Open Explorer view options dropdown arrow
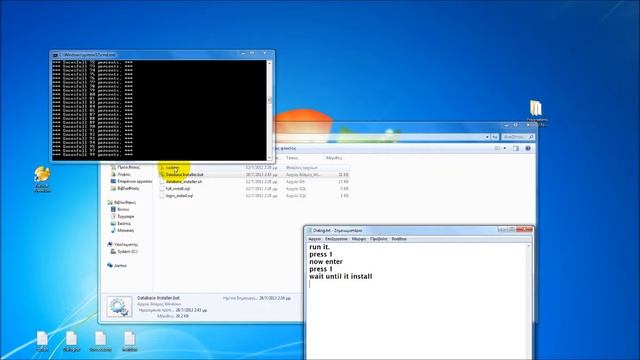Screen dimensions: 640x360 tap(505, 148)
